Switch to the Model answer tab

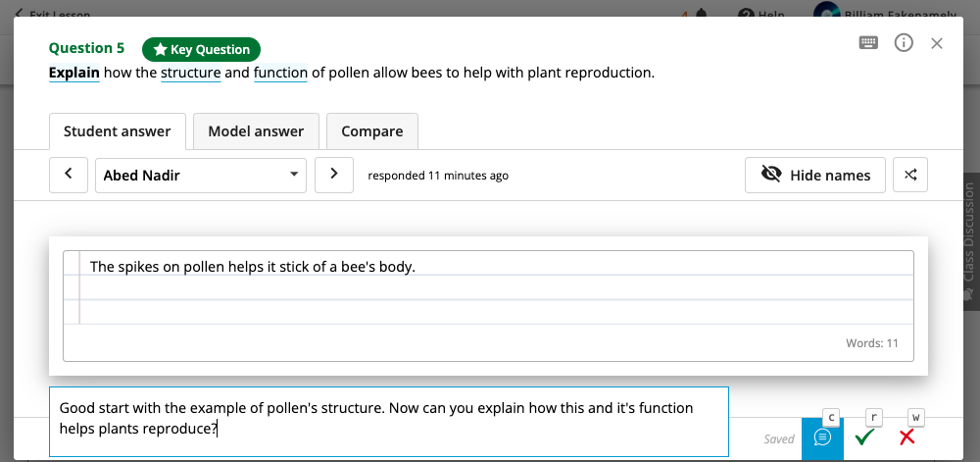point(256,131)
